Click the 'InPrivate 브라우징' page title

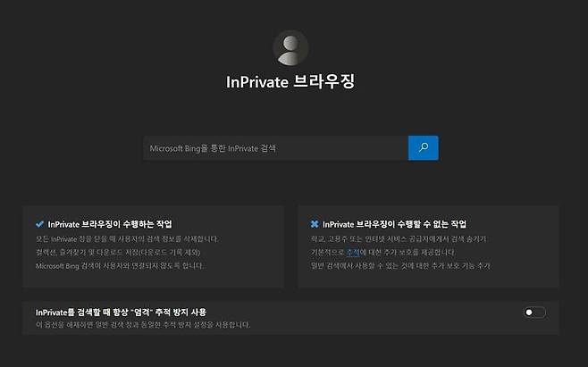pyautogui.click(x=290, y=82)
